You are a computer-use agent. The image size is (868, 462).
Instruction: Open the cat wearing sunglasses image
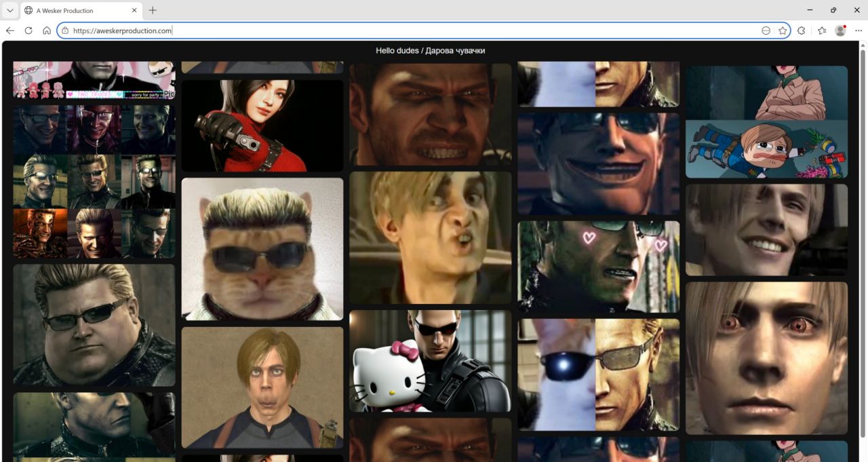coord(262,249)
